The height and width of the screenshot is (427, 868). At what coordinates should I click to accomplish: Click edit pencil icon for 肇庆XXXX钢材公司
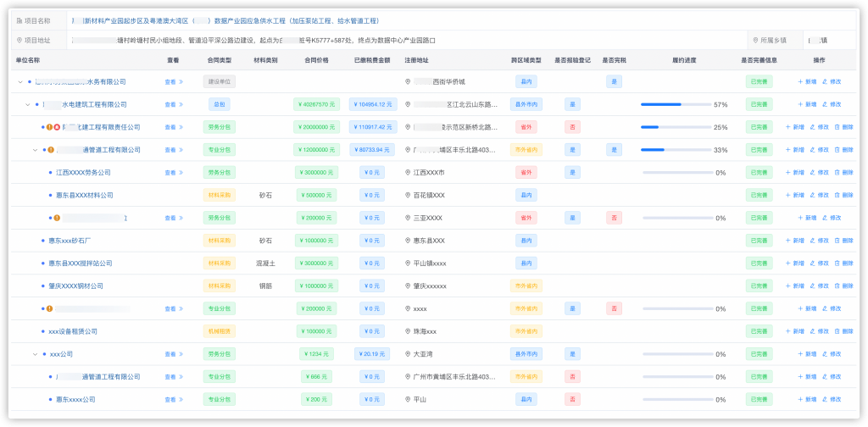(825, 286)
